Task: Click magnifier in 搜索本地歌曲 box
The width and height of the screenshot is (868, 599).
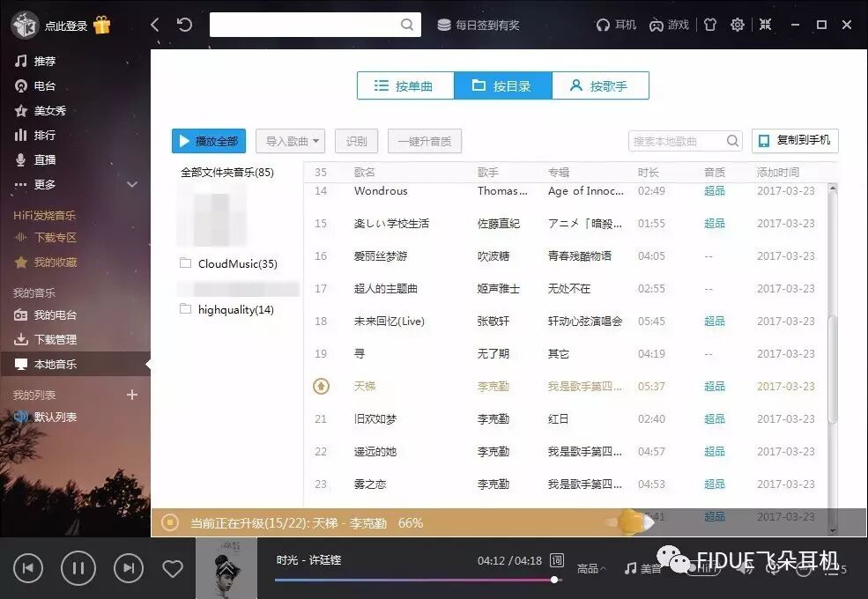Action: (732, 141)
